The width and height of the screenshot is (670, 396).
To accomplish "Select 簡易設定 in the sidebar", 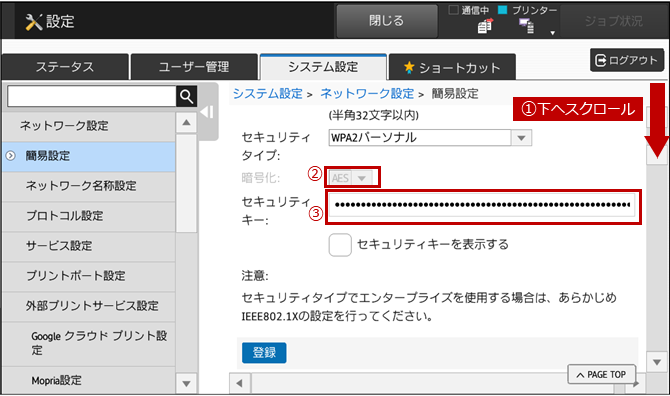I will click(x=88, y=156).
